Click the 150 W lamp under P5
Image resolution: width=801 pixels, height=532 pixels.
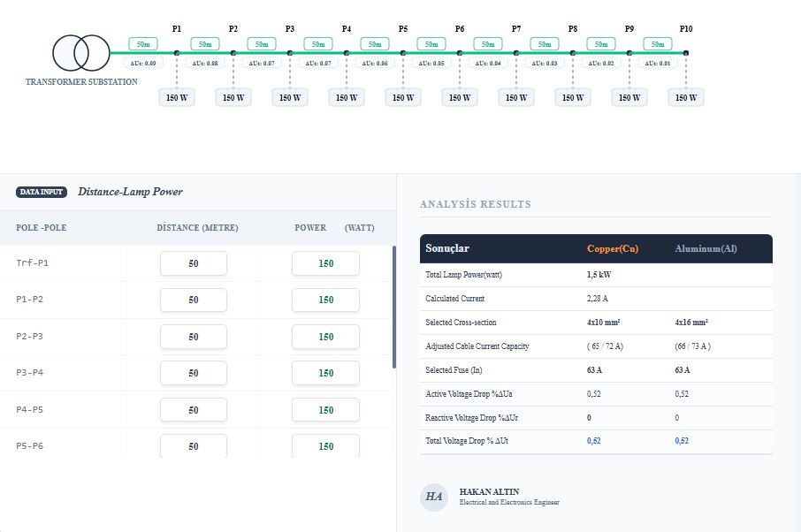[x=403, y=97]
